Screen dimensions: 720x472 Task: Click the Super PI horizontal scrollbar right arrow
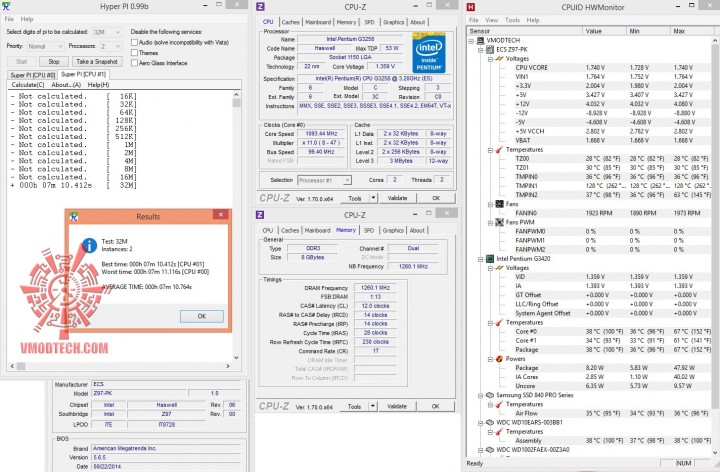coord(228,366)
